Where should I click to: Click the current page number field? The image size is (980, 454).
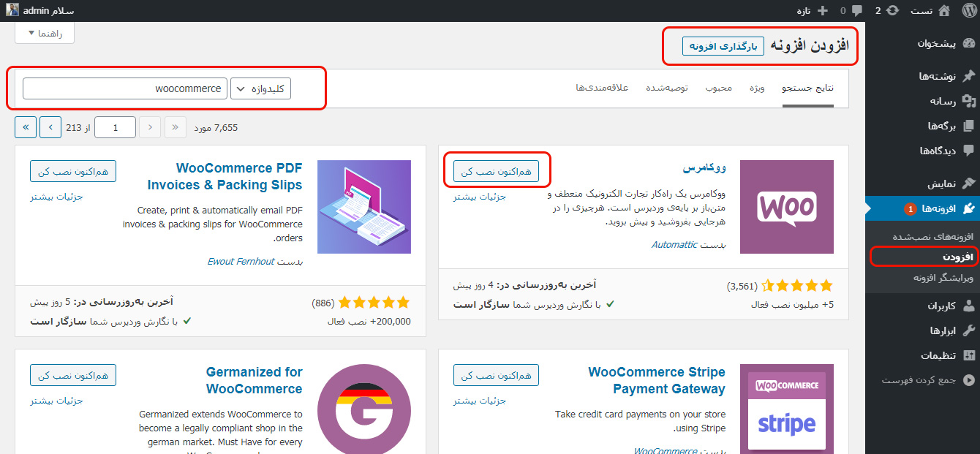116,127
